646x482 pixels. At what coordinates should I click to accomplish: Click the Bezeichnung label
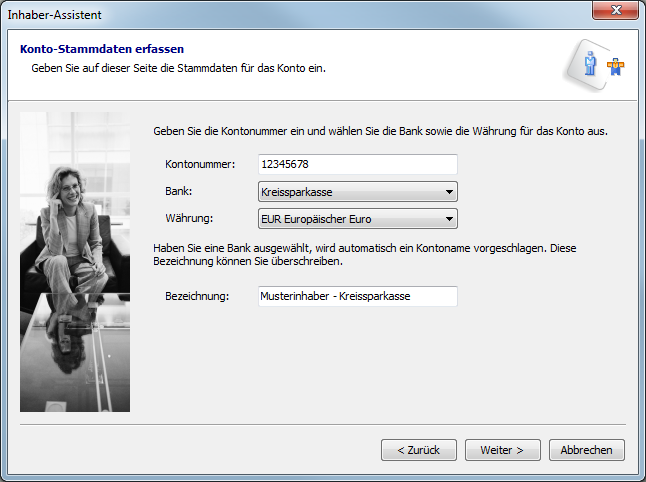click(198, 296)
